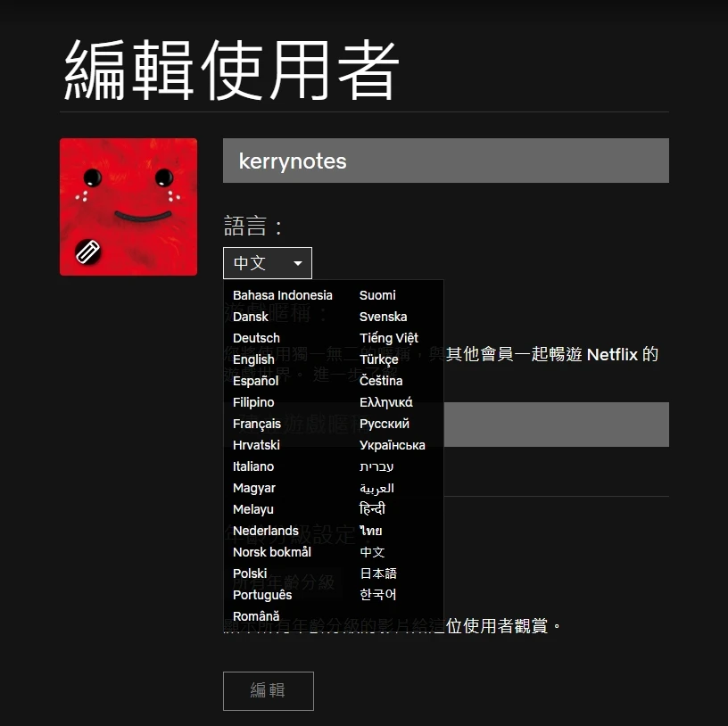This screenshot has width=728, height=726.
Task: Click the kerrynotes profile name field
Action: click(446, 161)
